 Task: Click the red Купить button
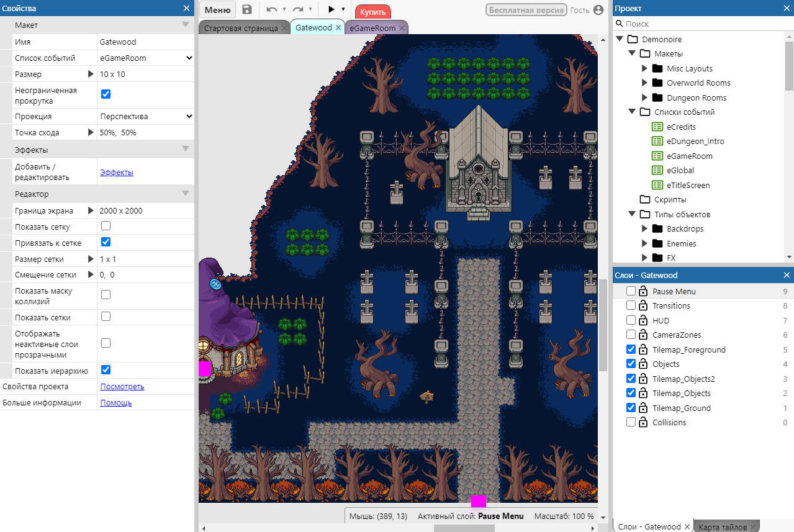point(372,12)
